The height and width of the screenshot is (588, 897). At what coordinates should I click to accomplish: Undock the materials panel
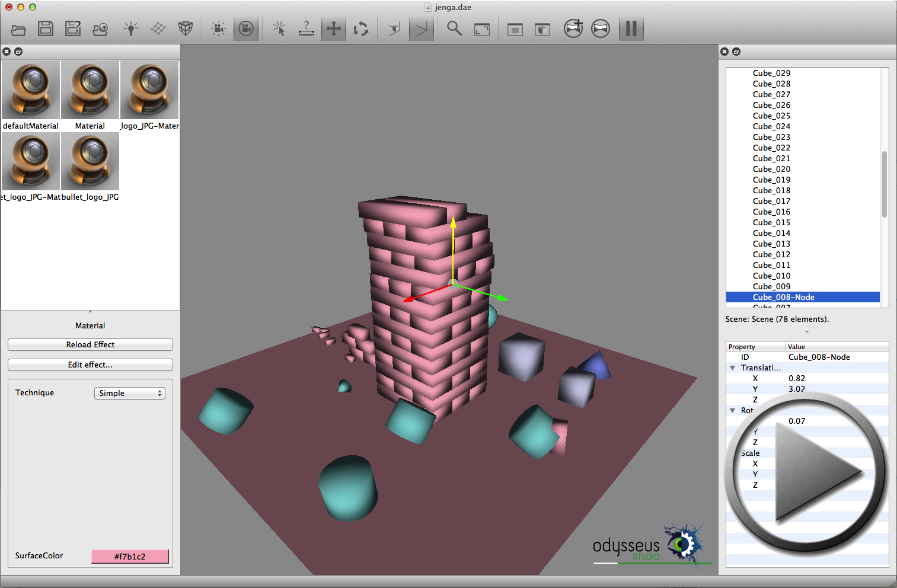18,52
